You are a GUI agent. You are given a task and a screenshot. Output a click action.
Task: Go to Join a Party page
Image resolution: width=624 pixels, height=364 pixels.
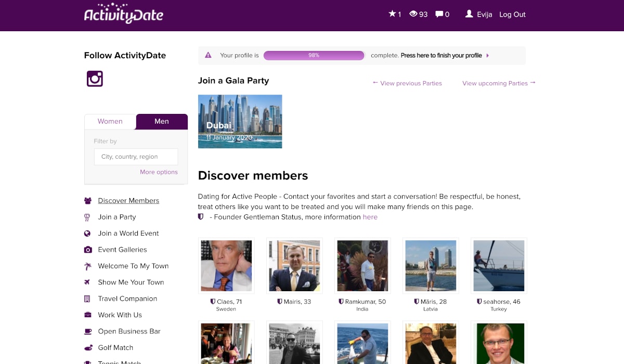click(117, 217)
